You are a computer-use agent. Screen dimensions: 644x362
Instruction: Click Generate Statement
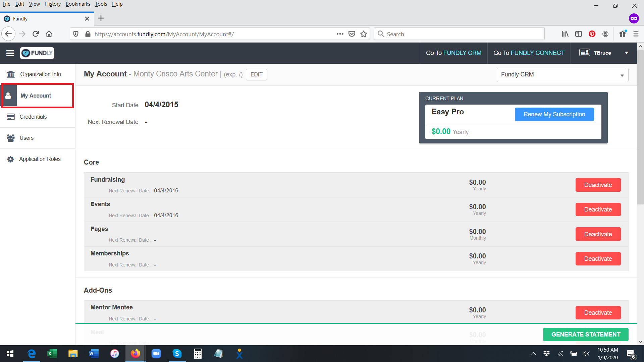click(586, 335)
